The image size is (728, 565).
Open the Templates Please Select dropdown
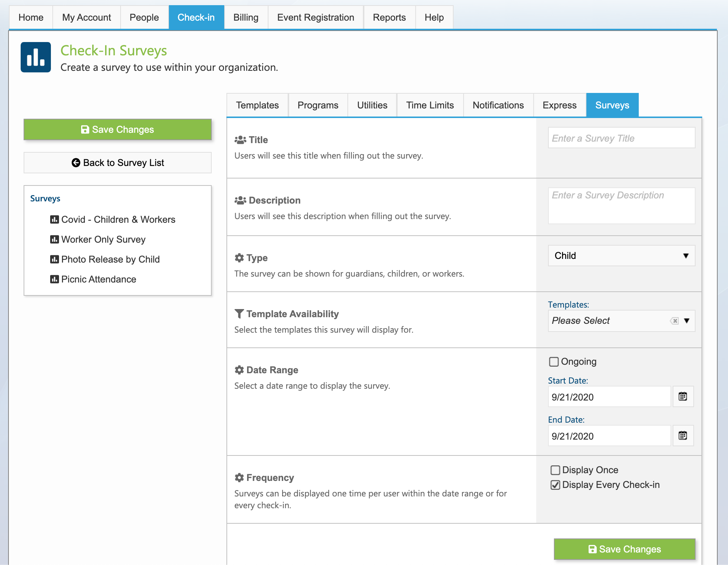point(609,320)
